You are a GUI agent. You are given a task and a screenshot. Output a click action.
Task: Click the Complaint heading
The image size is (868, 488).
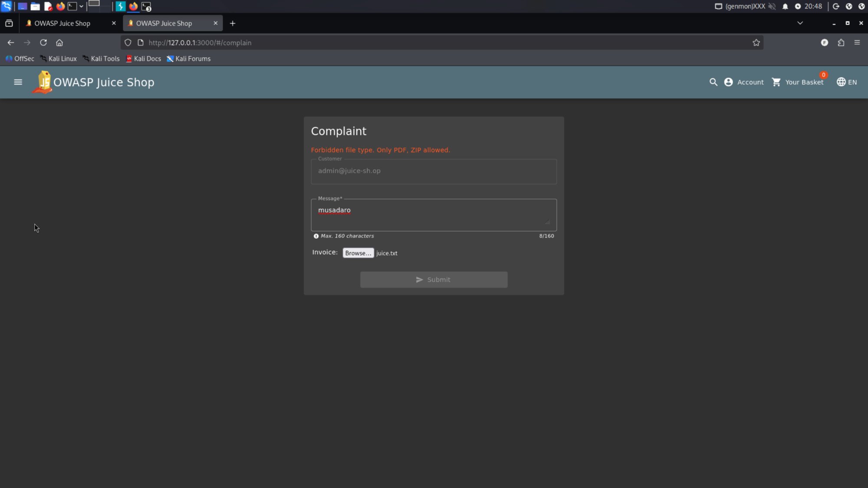339,131
